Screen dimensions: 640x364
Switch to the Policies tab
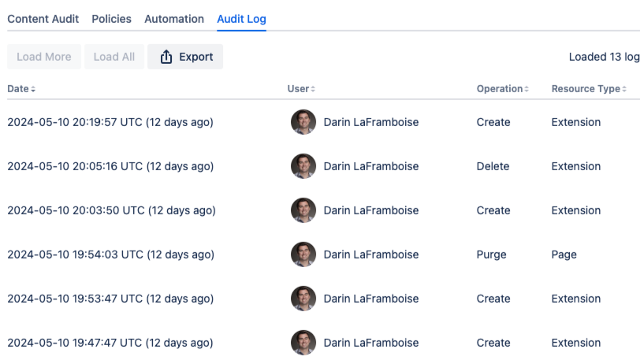point(111,19)
